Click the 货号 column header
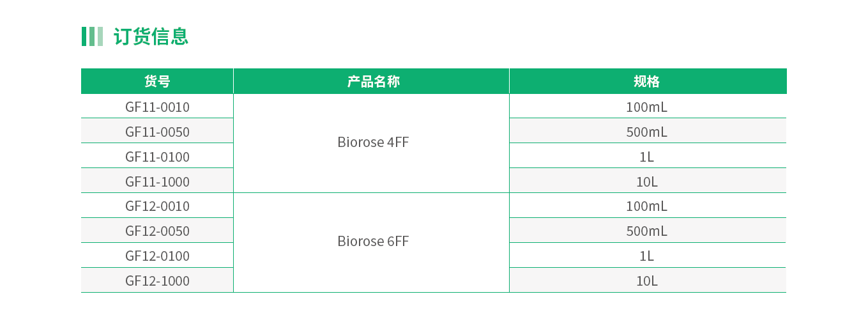This screenshot has height=317, width=868. coord(157,81)
